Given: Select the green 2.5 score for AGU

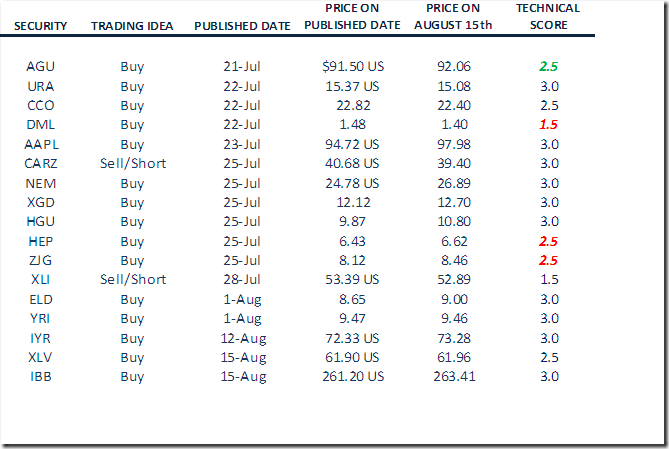Looking at the screenshot, I should 548,67.
